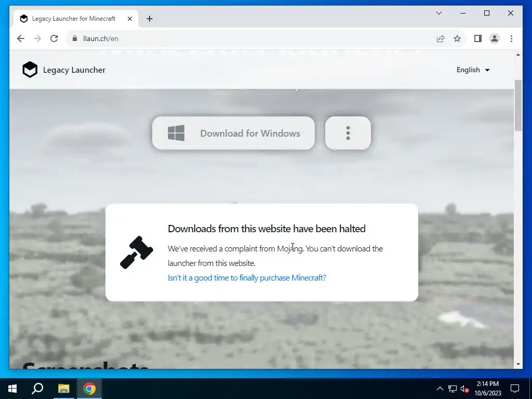The width and height of the screenshot is (532, 399).
Task: Click the Mojang complaint message text
Action: point(275,256)
